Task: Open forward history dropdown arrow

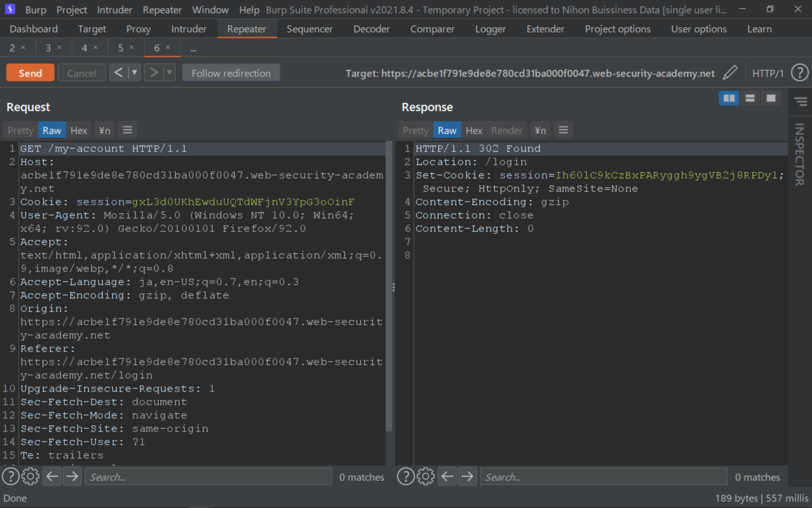Action: click(x=170, y=72)
